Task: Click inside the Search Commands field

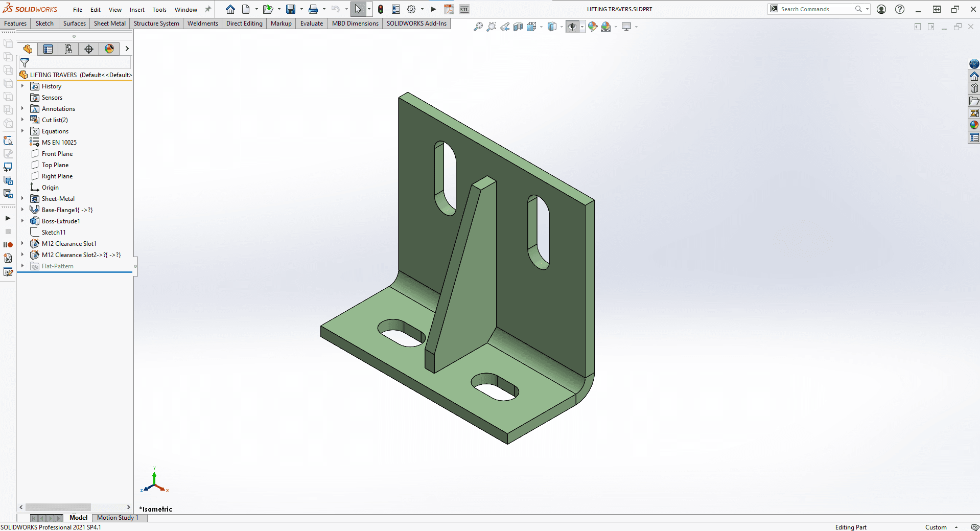Action: point(812,9)
